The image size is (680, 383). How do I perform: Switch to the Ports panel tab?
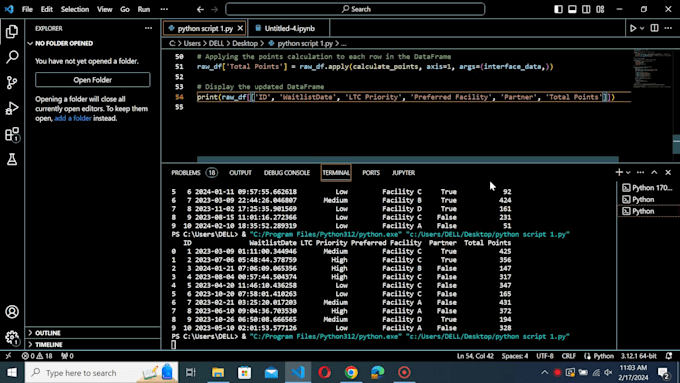pyautogui.click(x=371, y=173)
